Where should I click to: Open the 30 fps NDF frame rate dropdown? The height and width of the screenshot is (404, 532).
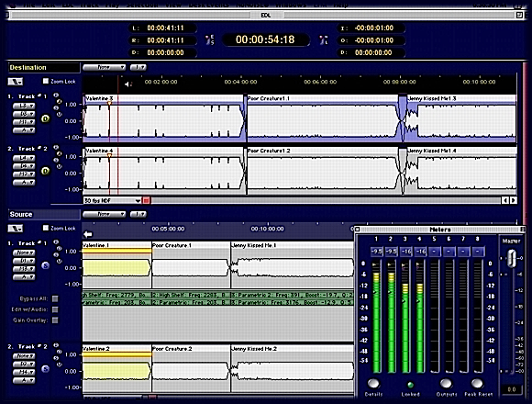click(112, 201)
